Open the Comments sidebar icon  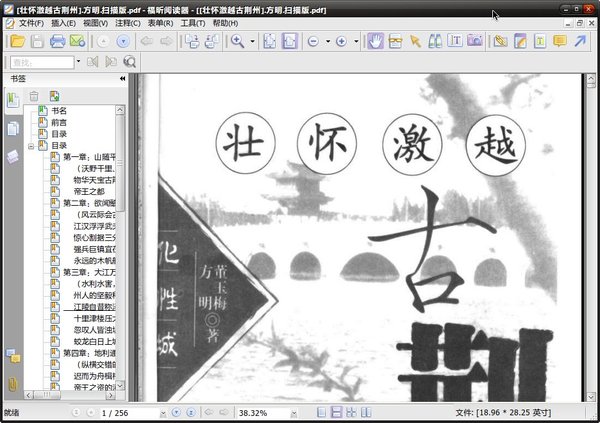[13, 356]
